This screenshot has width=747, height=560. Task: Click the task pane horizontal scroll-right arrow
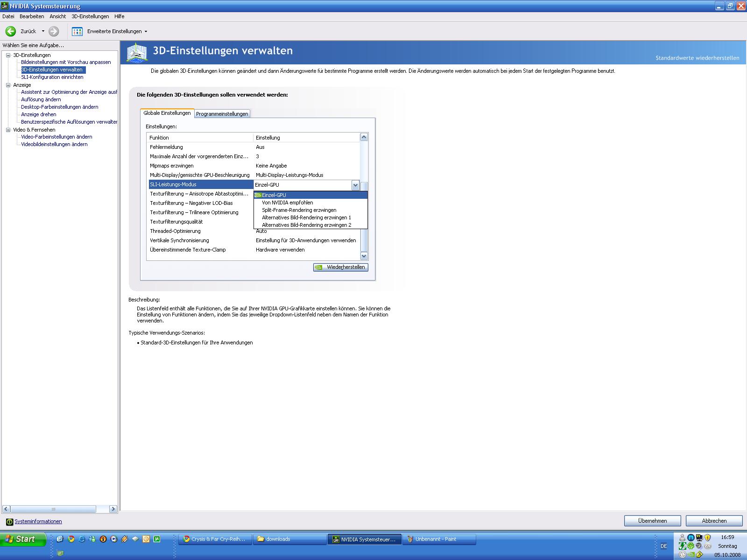(x=113, y=509)
